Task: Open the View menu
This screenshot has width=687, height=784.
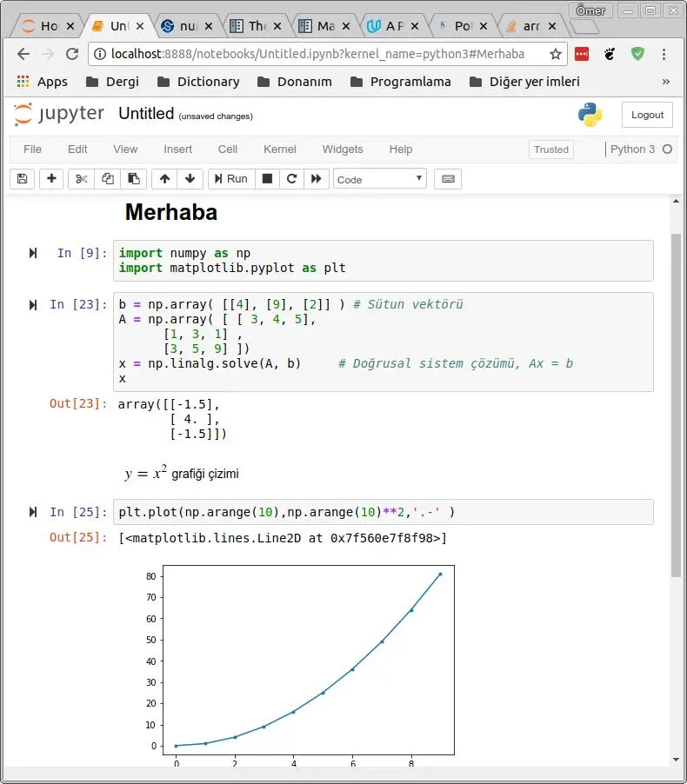Action: coord(125,149)
